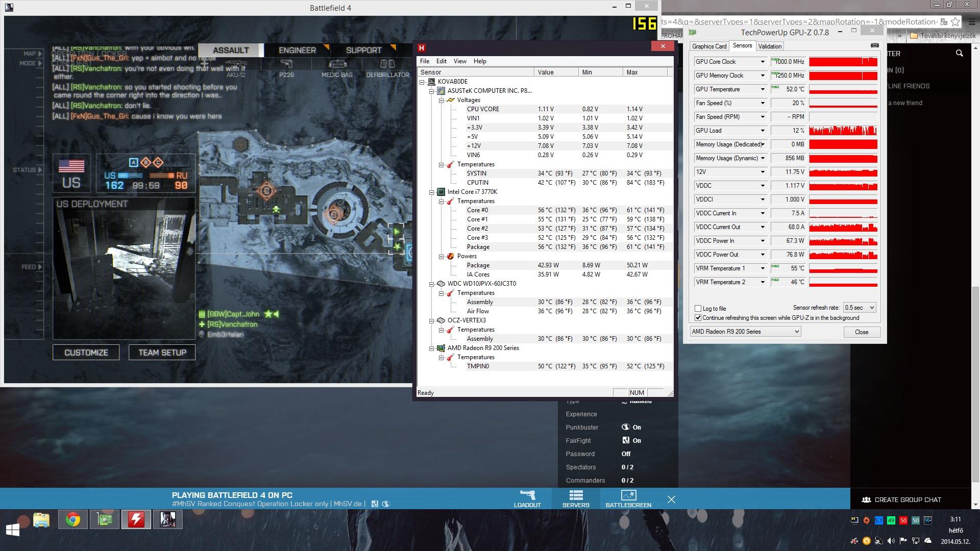Click the Chrome bookmark star icon
This screenshot has height=551, width=980.
click(x=955, y=22)
